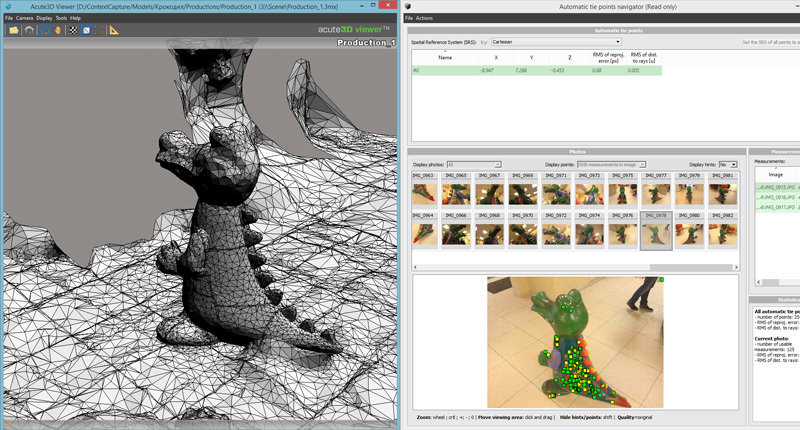Toggle the checkerboard texture display icon
Screen dimensions: 800x430
(73, 30)
